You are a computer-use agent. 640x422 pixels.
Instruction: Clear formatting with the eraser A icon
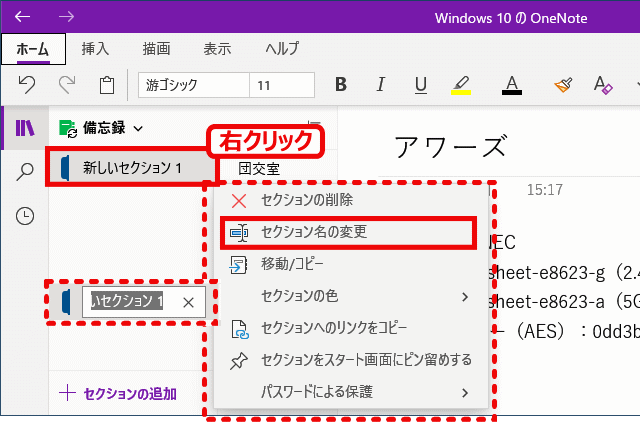click(x=603, y=85)
